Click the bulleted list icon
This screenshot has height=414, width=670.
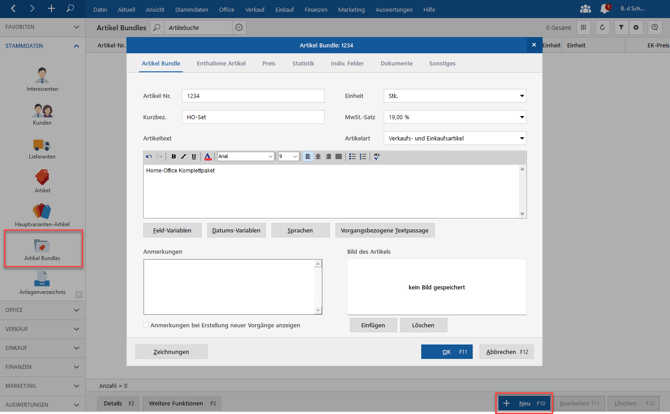pos(352,157)
